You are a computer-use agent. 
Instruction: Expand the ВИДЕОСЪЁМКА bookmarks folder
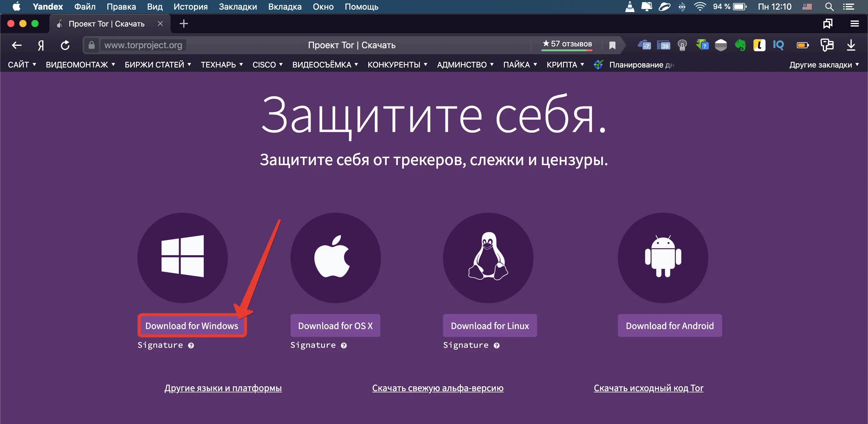pyautogui.click(x=325, y=65)
